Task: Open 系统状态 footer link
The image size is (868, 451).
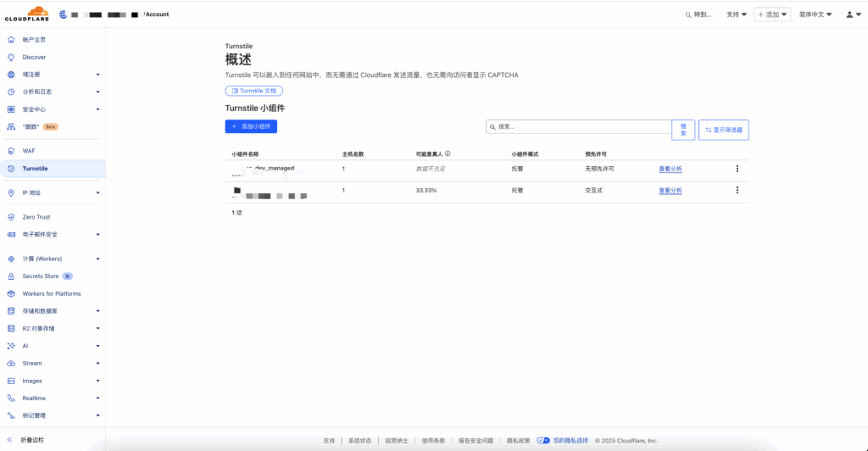Action: pos(359,441)
